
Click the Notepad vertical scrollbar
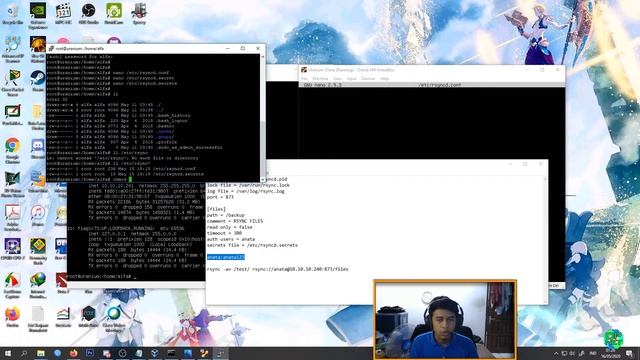(x=545, y=239)
